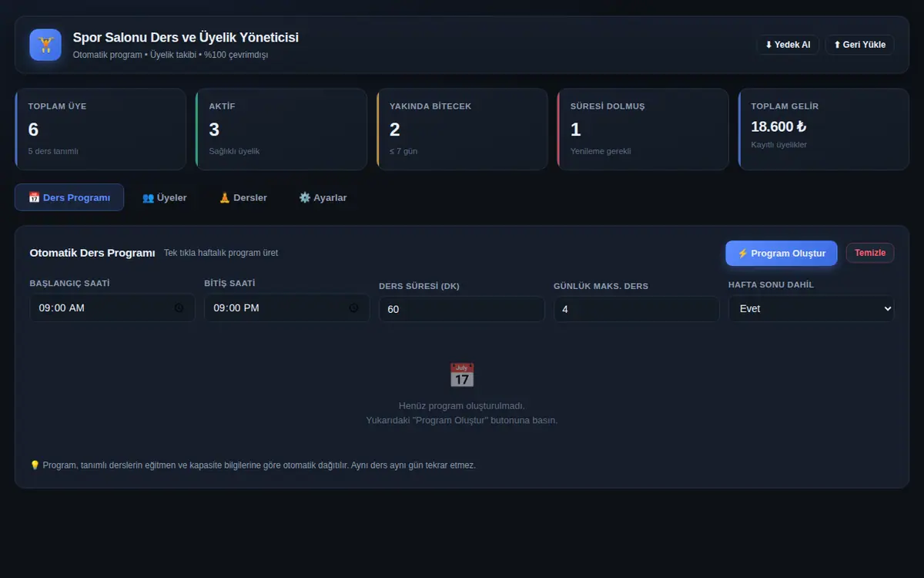Switch to the Üyeler tab

pyautogui.click(x=165, y=197)
